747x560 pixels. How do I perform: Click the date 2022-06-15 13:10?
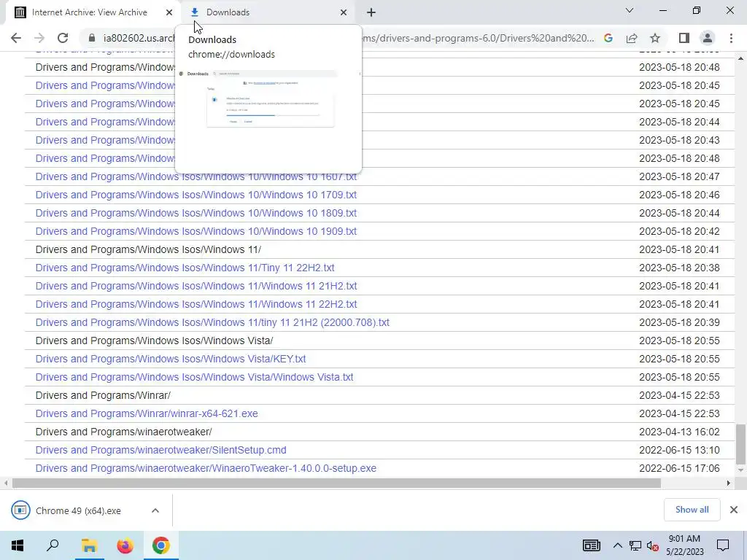point(679,450)
